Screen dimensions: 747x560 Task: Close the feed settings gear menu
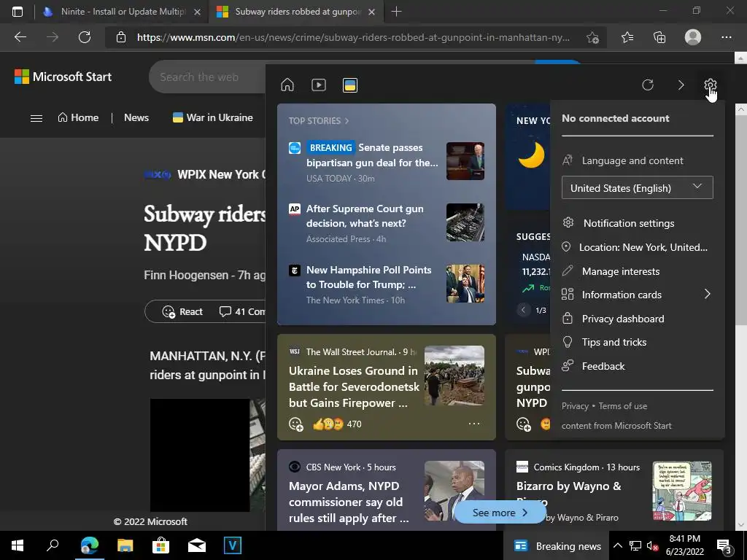(x=710, y=85)
